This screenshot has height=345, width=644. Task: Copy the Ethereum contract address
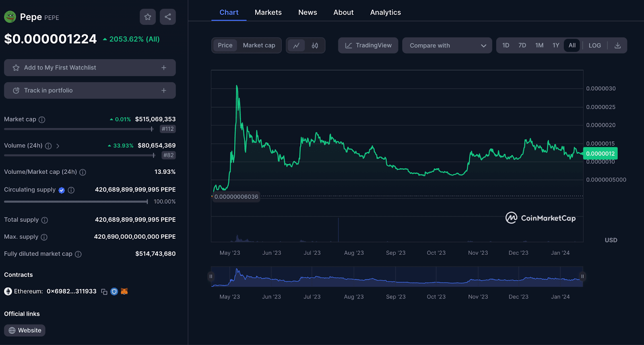(104, 291)
